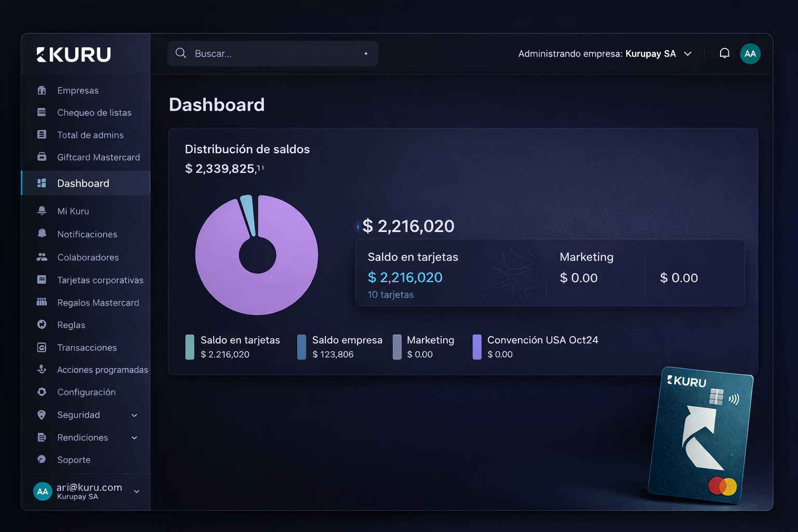Click the Chequeo de listas icon

42,112
